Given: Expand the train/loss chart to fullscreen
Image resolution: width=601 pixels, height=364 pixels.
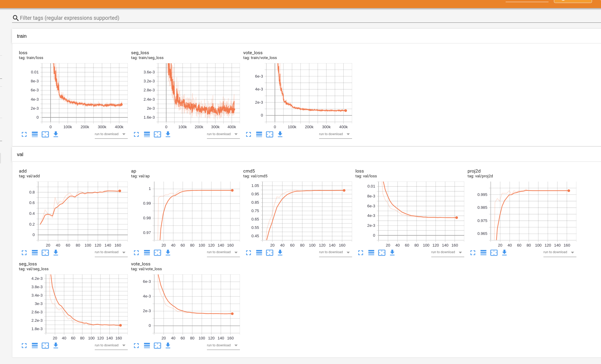Looking at the screenshot, I should 24,134.
